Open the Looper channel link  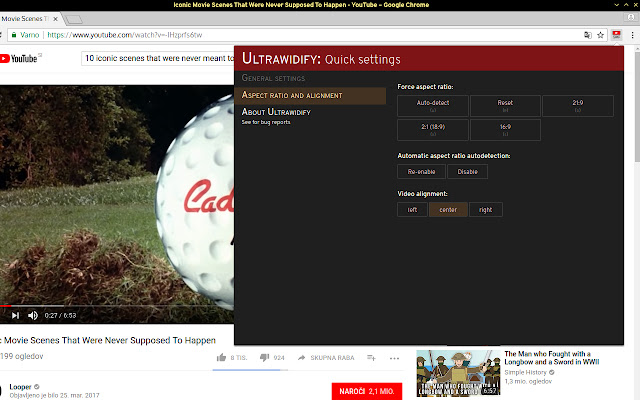click(x=20, y=387)
